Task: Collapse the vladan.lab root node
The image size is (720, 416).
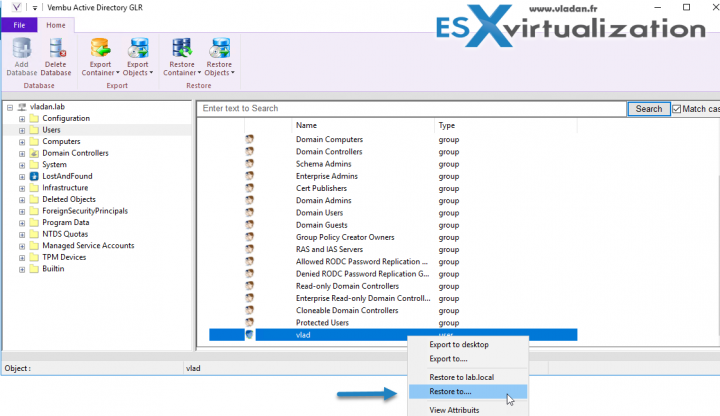Action: (x=10, y=107)
